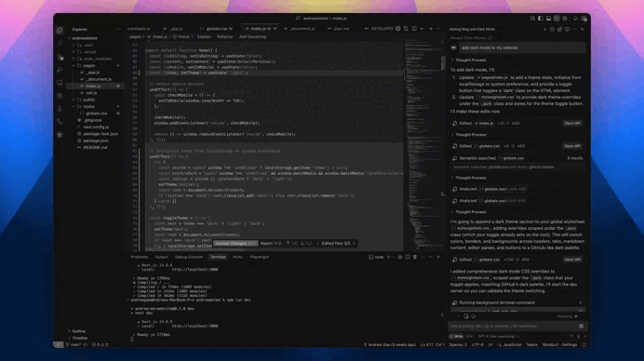Open diff for Edited index.js
Screen dimensions: 644x361
(572, 123)
